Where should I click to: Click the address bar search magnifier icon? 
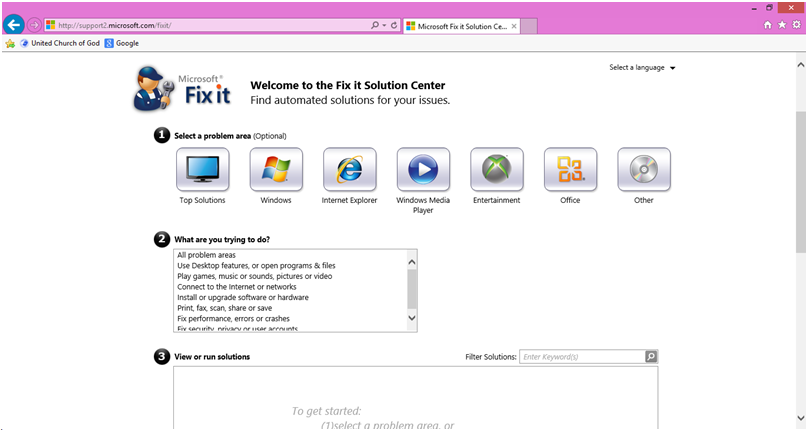tap(375, 25)
